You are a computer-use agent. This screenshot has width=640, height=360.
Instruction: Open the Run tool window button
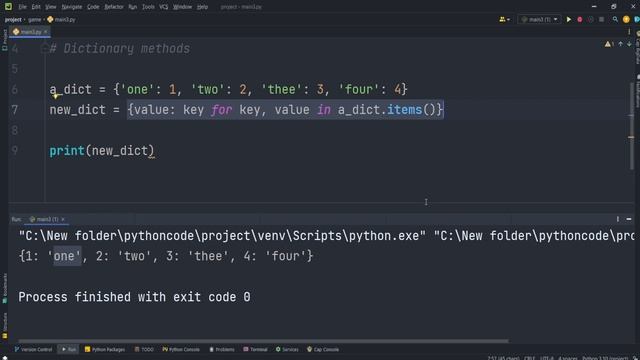click(69, 349)
